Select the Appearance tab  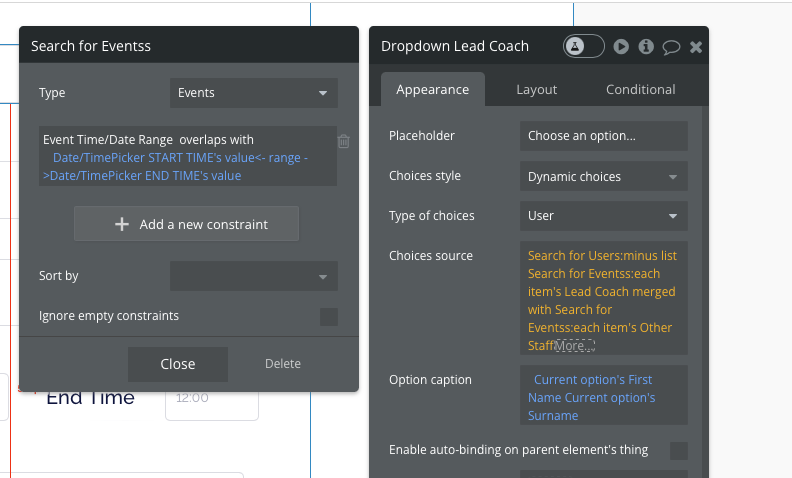[x=432, y=89]
